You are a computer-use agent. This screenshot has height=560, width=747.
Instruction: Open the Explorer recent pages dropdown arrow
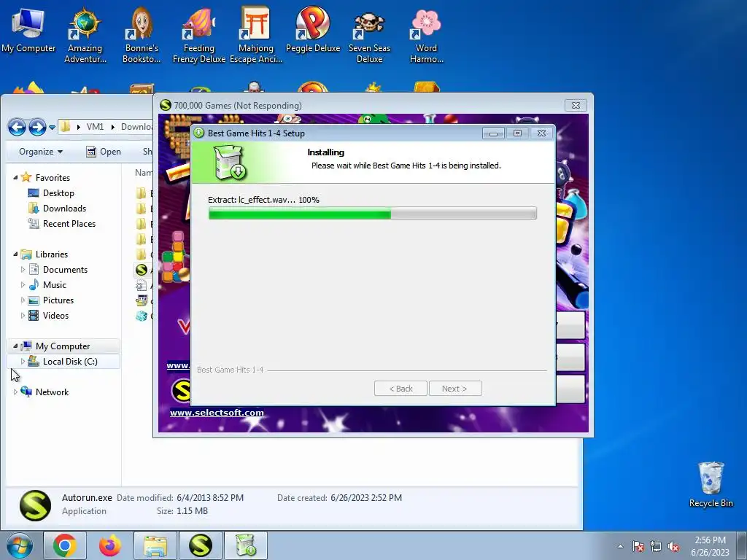coord(52,128)
